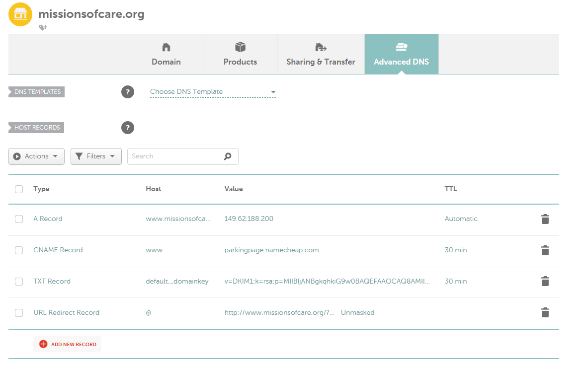The width and height of the screenshot is (588, 368).
Task: Click the URL Redirect Record type cell
Action: pos(67,312)
